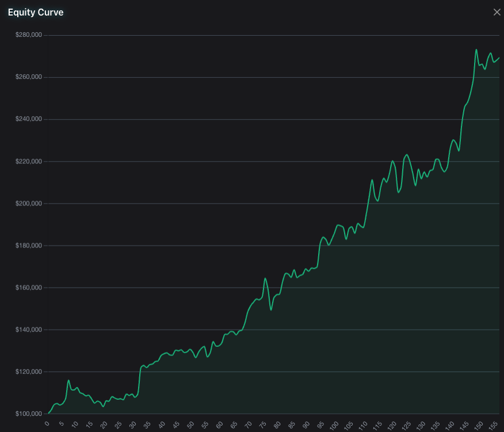
Task: Click the x-axis label 30
Action: click(132, 425)
